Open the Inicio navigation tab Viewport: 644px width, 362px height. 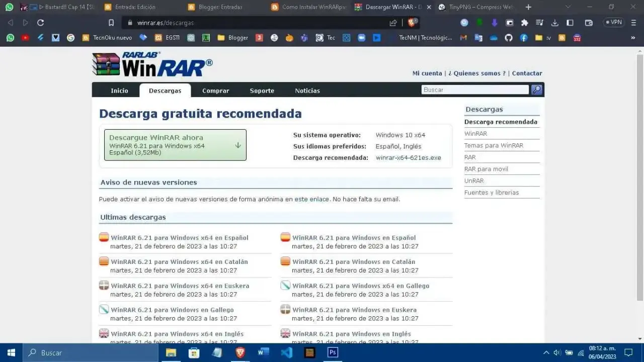tap(119, 90)
